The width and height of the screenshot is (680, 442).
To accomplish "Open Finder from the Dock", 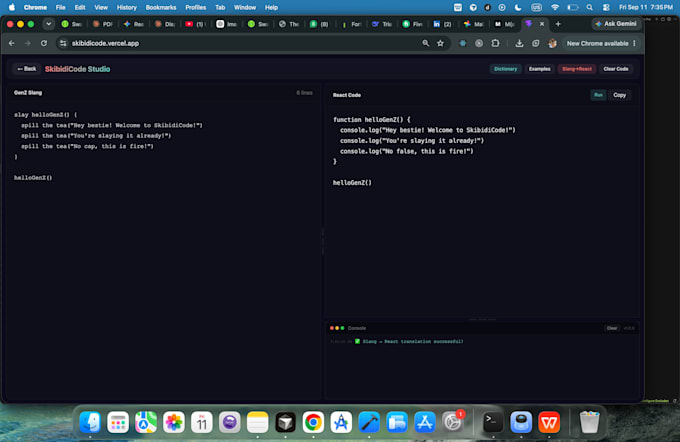I will point(90,422).
